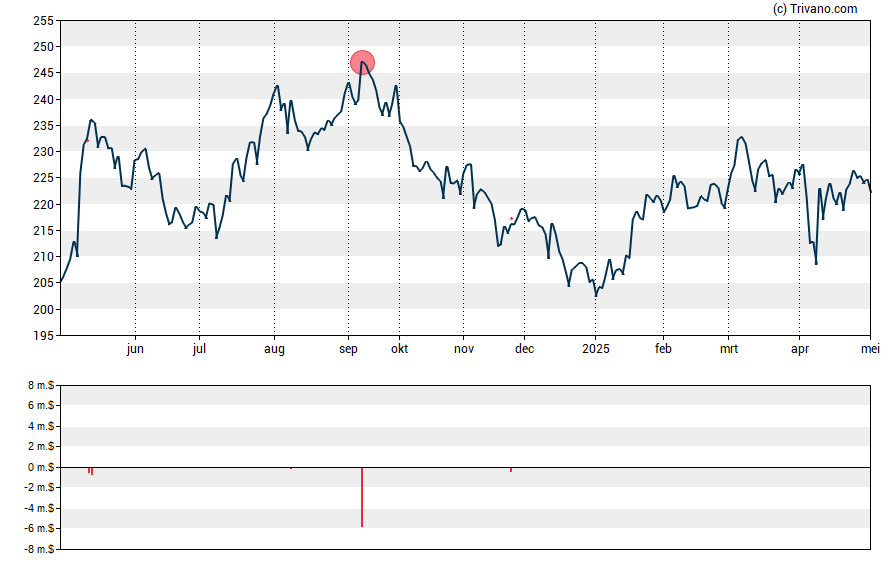Click the small red dot on the line in May

88,141
